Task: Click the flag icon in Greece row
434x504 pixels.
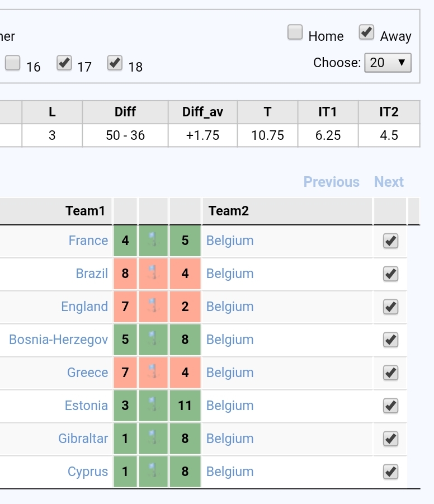Action: pyautogui.click(x=153, y=372)
